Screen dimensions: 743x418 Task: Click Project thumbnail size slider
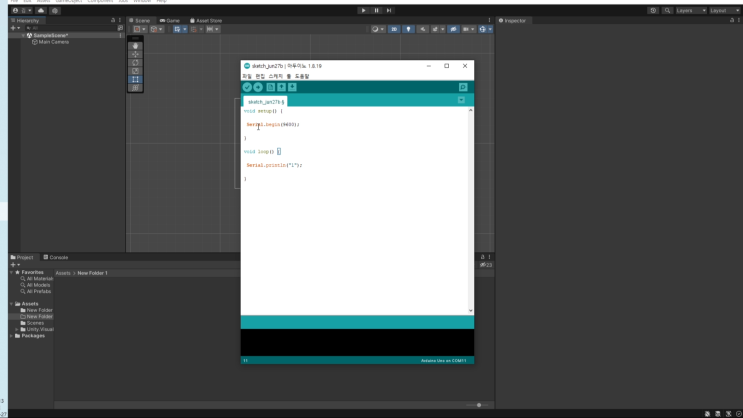[x=477, y=405]
